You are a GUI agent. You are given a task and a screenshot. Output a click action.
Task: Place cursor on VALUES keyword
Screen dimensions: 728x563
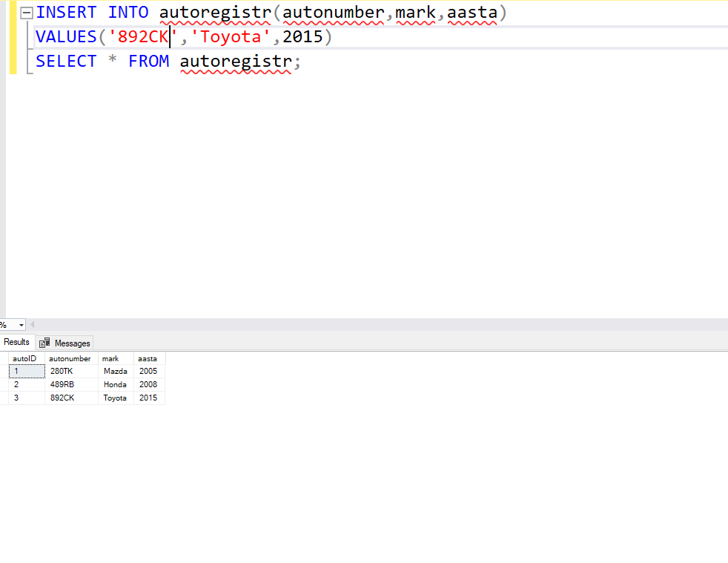(66, 36)
